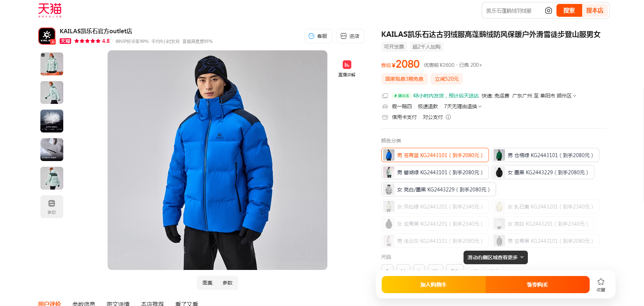Open the Tmall logo homepage

click(x=50, y=10)
